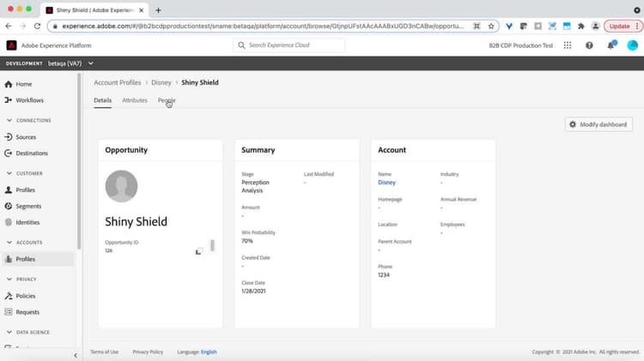The height and width of the screenshot is (361, 644).
Task: Open the notifications bell
Action: pos(611,45)
